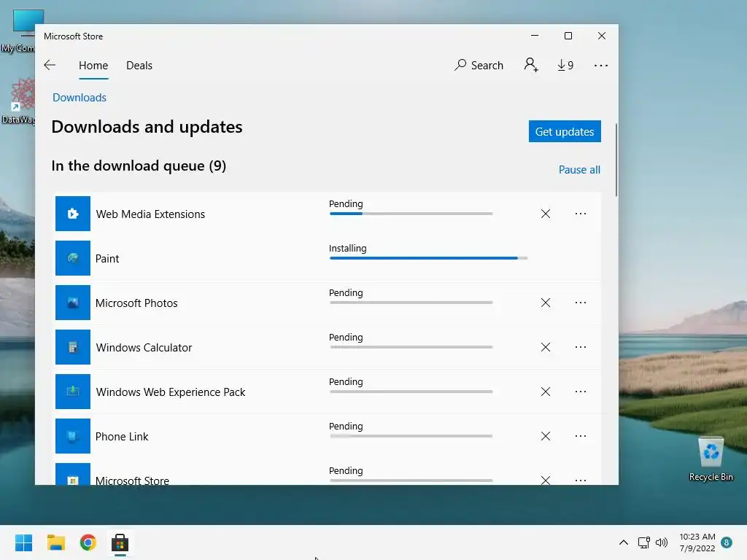Click the Microsoft Store taskbar icon

click(120, 542)
